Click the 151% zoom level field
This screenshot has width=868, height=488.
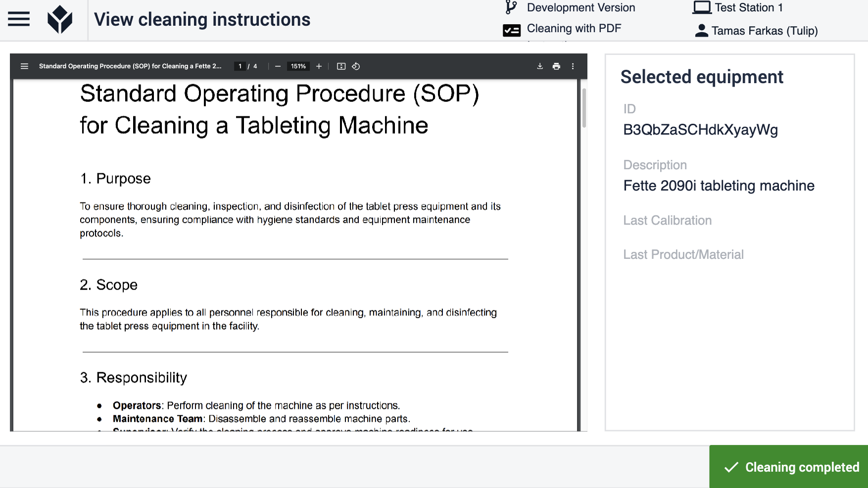coord(298,66)
